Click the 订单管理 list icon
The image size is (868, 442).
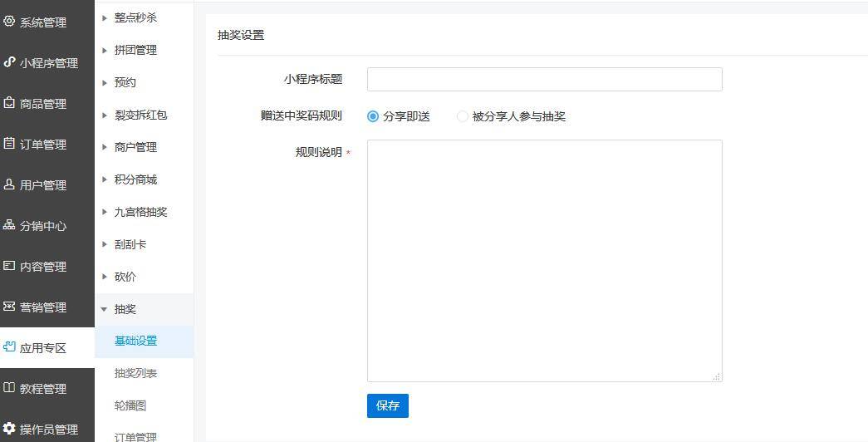[9, 144]
